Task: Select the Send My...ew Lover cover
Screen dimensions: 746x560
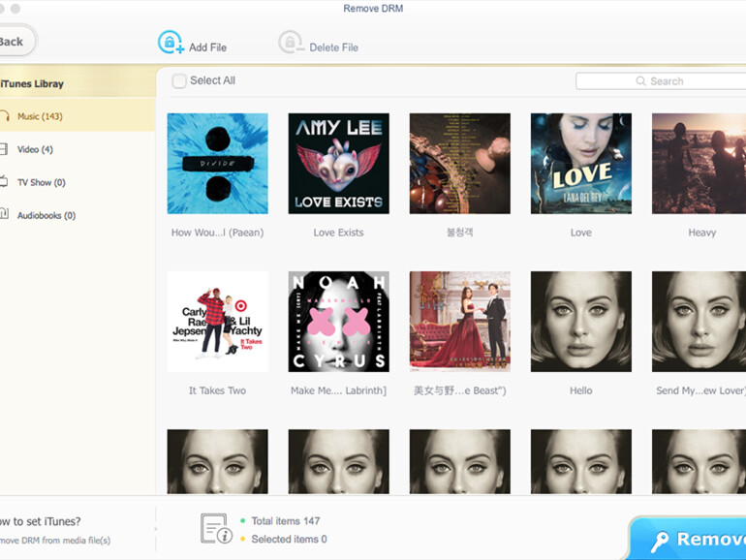Action: (x=699, y=322)
